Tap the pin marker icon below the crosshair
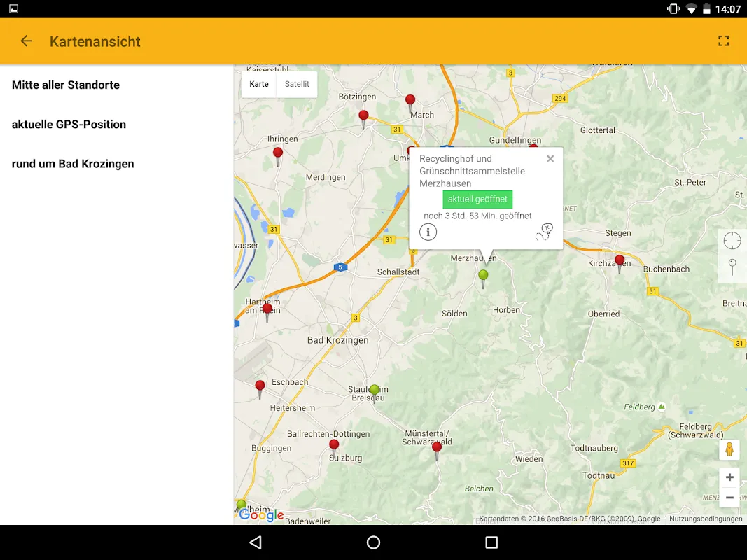Viewport: 747px width, 560px height. click(x=732, y=267)
